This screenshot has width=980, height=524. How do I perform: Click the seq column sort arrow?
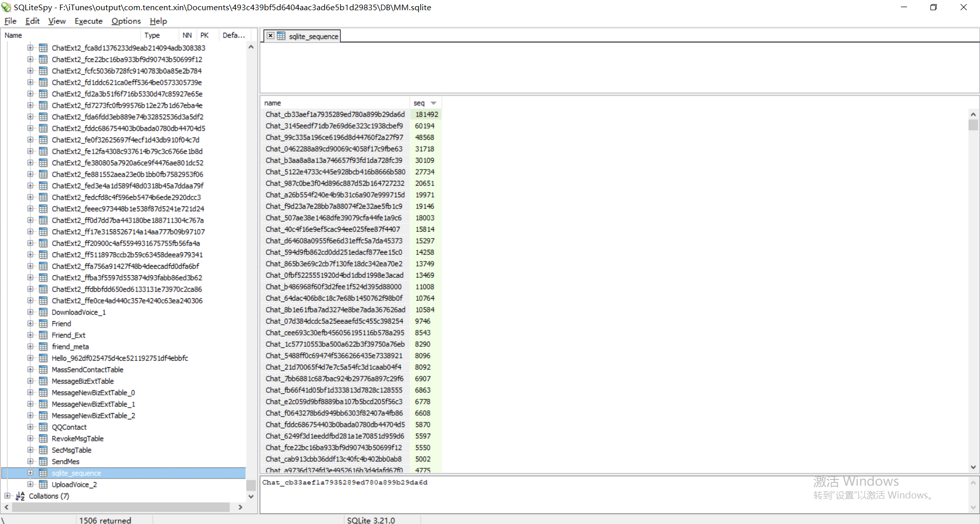click(x=434, y=103)
